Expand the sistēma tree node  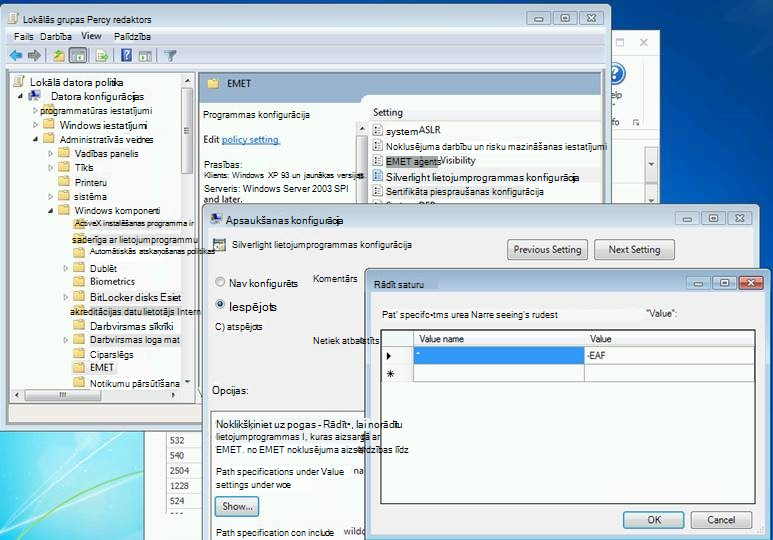tap(50, 196)
